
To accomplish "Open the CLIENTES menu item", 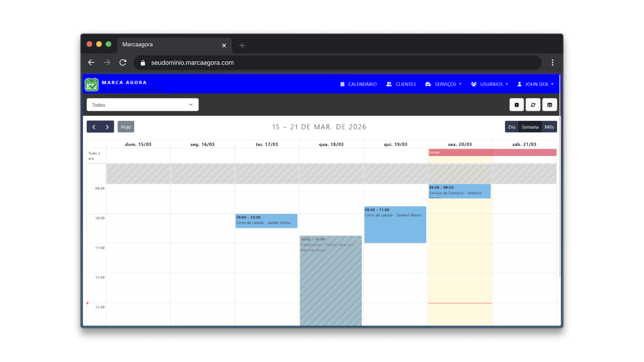I will [406, 84].
